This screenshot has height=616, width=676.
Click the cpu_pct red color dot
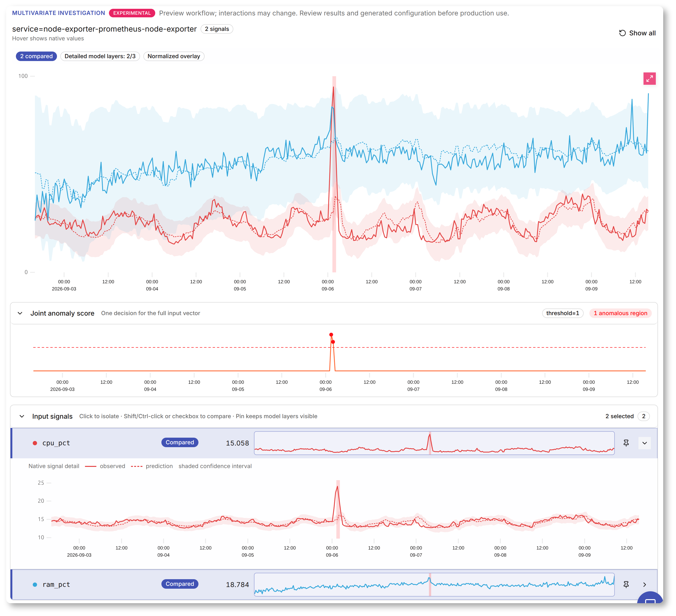point(35,443)
